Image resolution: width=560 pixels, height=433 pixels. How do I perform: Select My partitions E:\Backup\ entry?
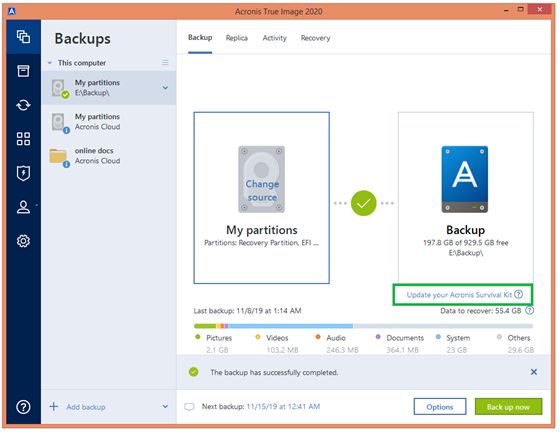(109, 88)
